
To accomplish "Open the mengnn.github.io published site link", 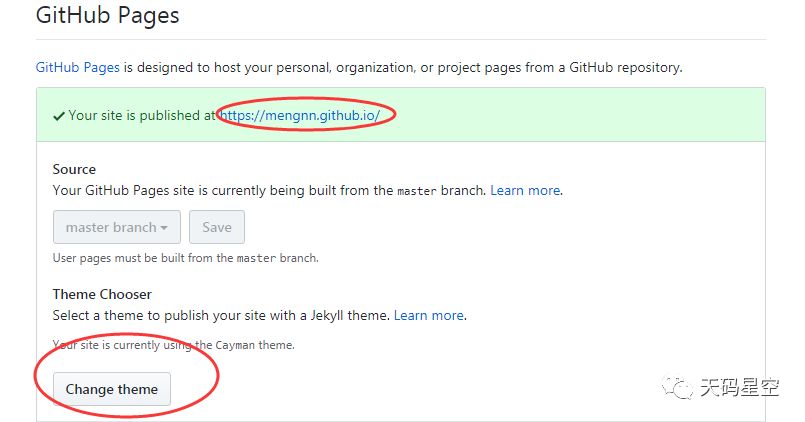I will pyautogui.click(x=300, y=115).
